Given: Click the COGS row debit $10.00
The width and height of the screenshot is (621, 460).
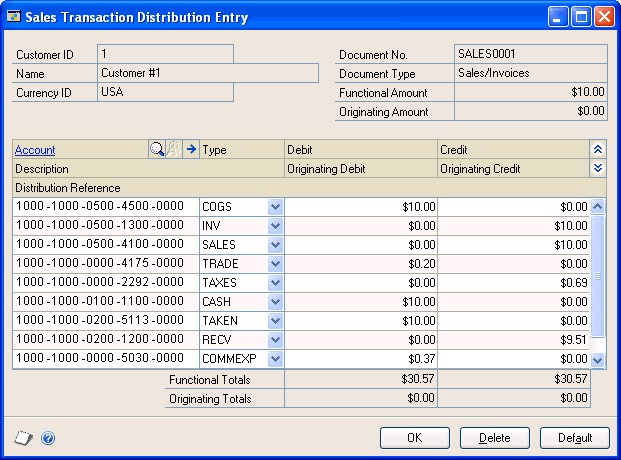Looking at the screenshot, I should (x=361, y=206).
